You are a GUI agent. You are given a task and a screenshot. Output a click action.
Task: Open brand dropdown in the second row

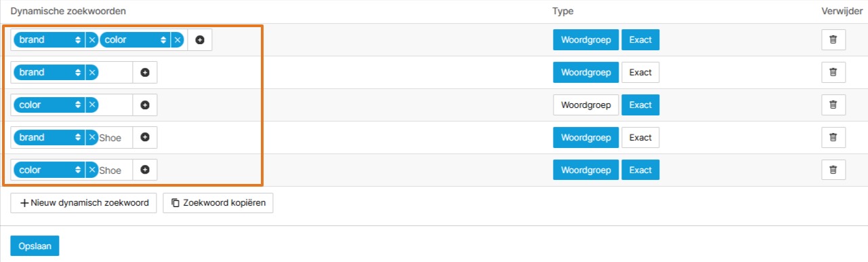pos(49,73)
